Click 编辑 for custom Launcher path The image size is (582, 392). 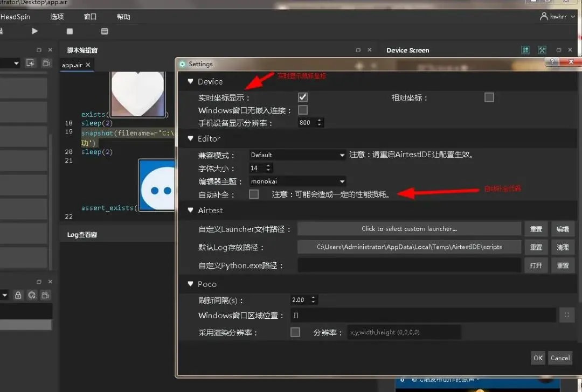[563, 229]
